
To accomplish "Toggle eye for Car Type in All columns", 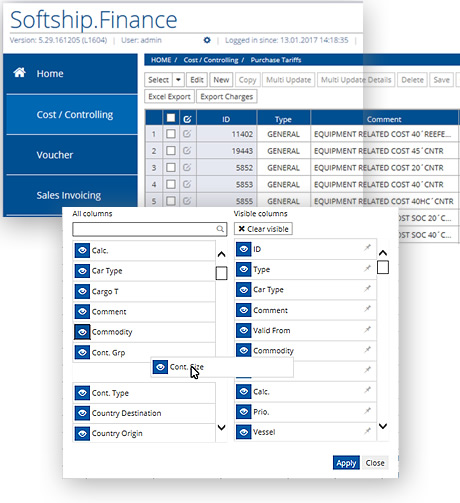I will (x=82, y=271).
